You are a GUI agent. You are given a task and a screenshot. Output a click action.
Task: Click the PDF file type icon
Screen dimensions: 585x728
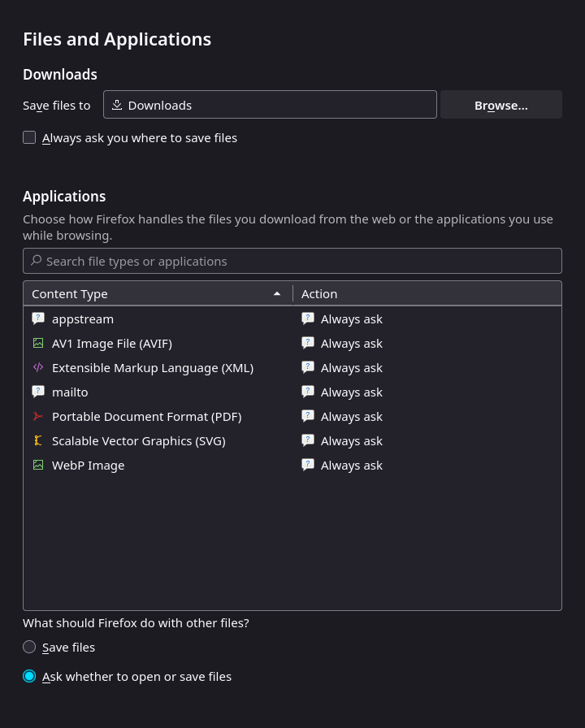(x=38, y=417)
